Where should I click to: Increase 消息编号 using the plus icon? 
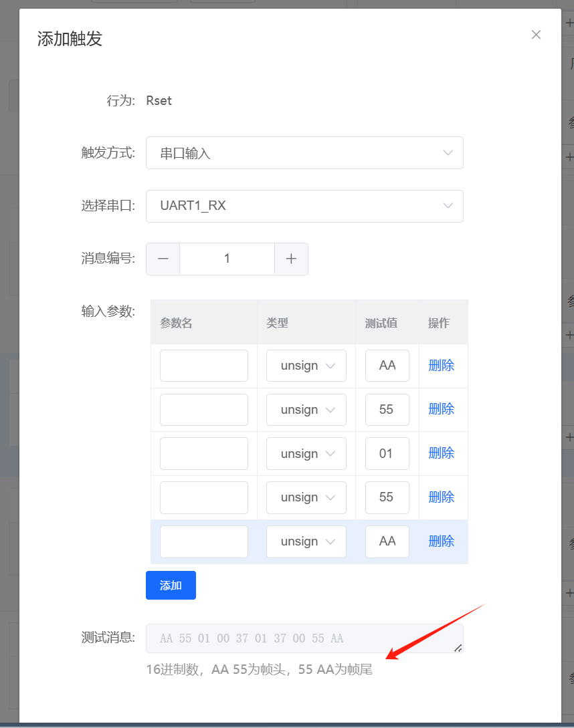pos(291,259)
